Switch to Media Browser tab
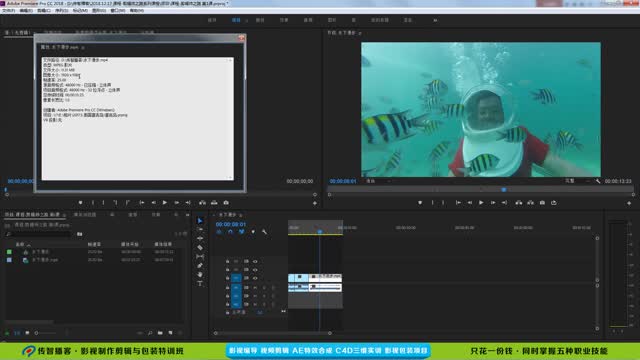Screen dimensions: 640x360 pyautogui.click(x=85, y=215)
